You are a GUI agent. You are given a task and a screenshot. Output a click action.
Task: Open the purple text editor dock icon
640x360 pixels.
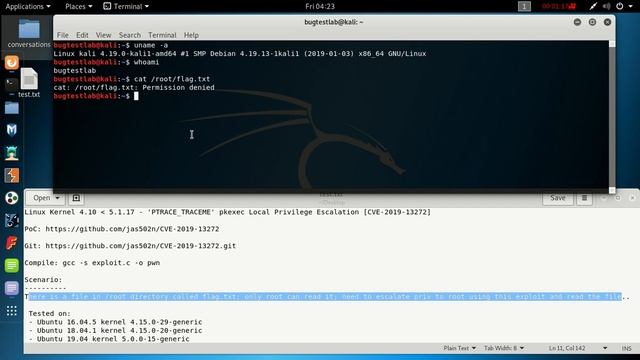(11, 288)
